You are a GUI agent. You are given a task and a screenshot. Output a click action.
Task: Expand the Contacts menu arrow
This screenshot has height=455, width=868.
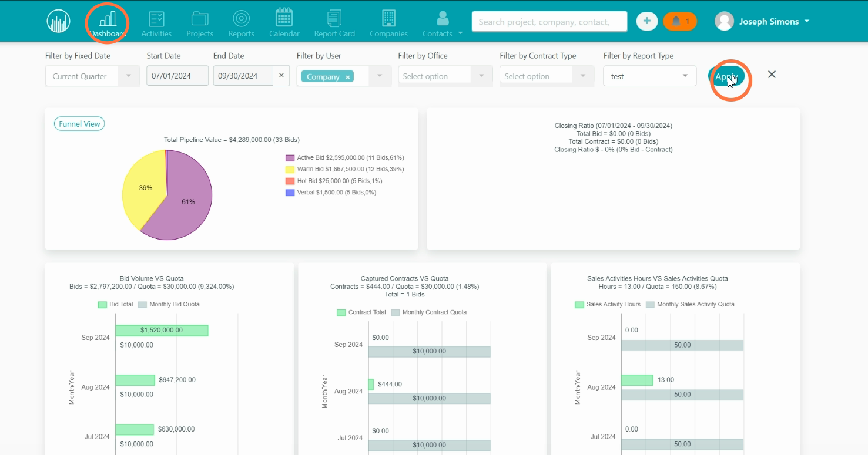click(460, 33)
